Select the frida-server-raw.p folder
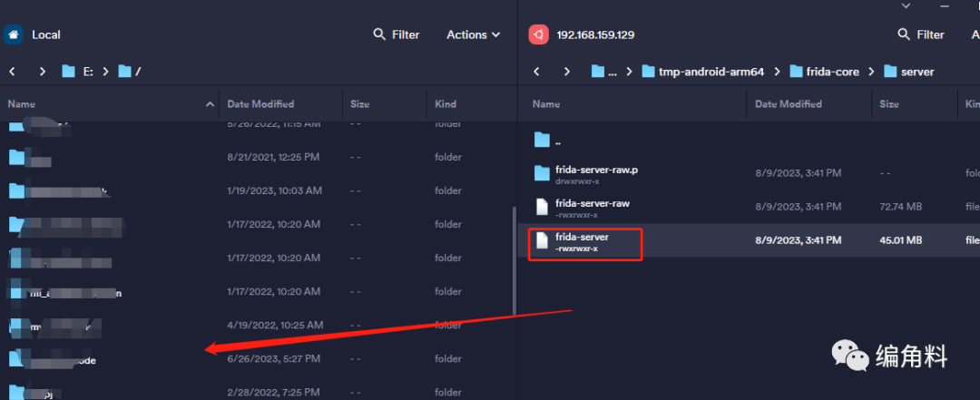Viewport: 980px width, 400px height. pyautogui.click(x=749, y=173)
